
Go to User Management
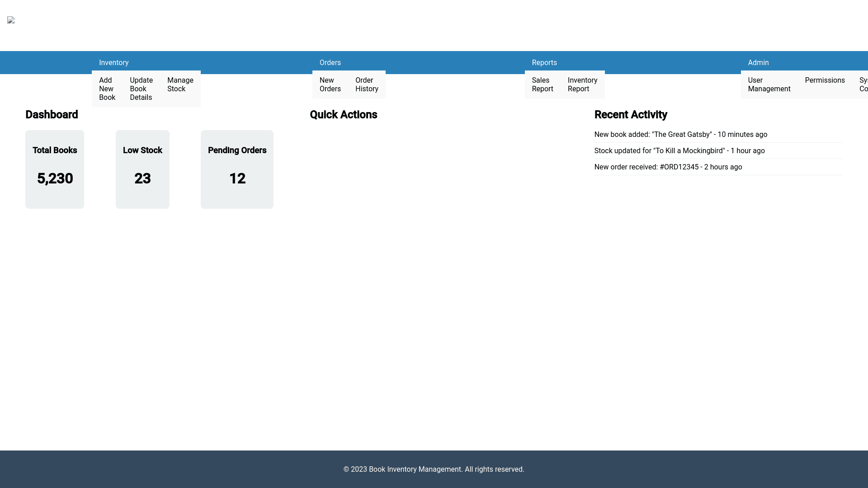(769, 84)
